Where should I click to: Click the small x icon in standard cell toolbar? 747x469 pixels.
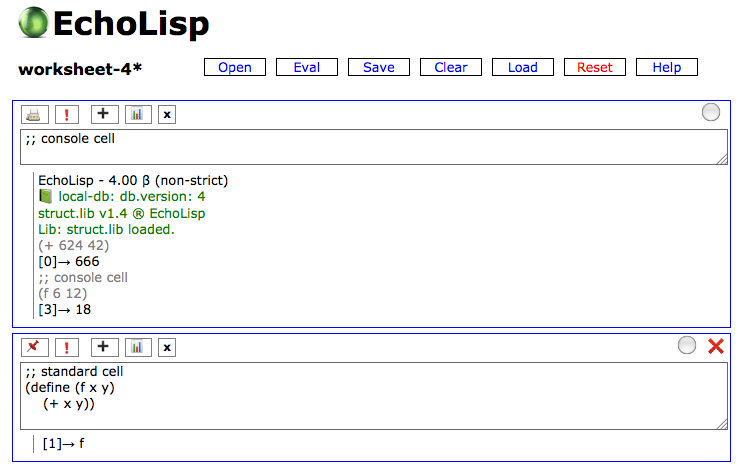click(x=167, y=347)
